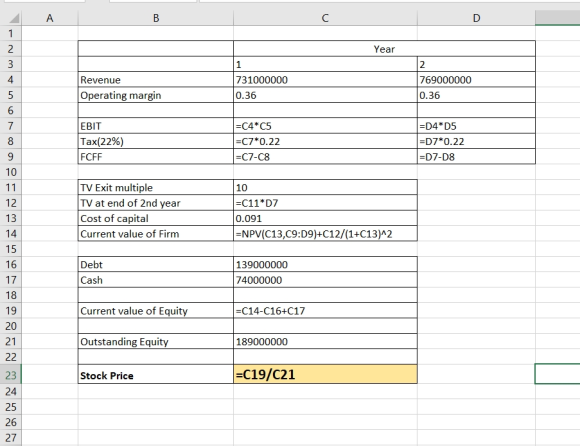Click the Stock Price formula cell =C19/C21
580x446 pixels.
(325, 374)
